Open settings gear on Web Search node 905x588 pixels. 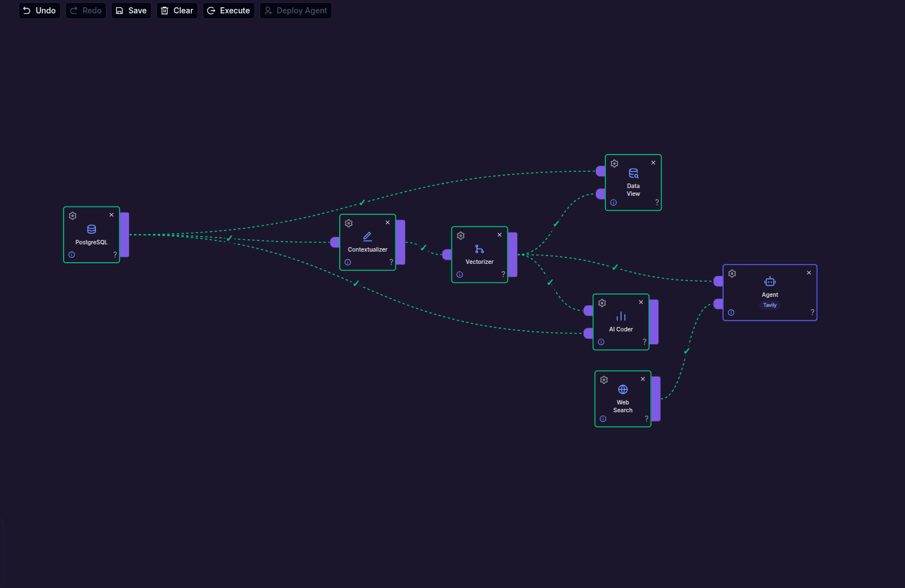pyautogui.click(x=604, y=380)
